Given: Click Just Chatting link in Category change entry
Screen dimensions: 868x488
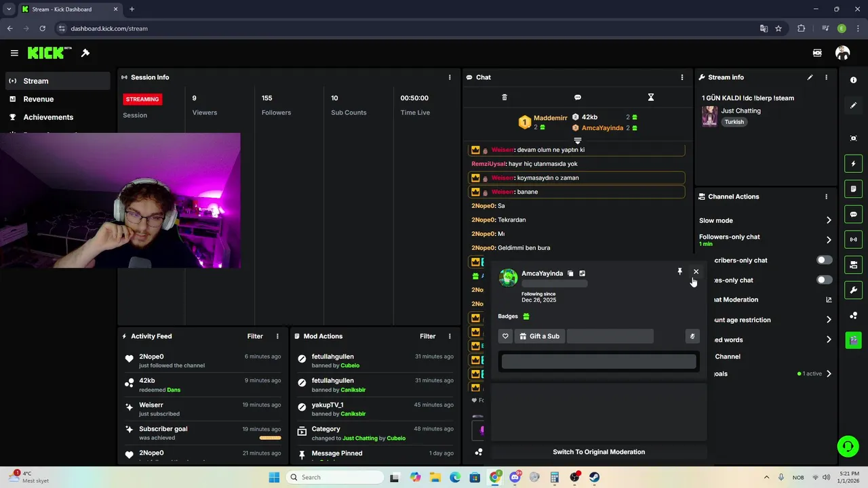Looking at the screenshot, I should coord(360,438).
